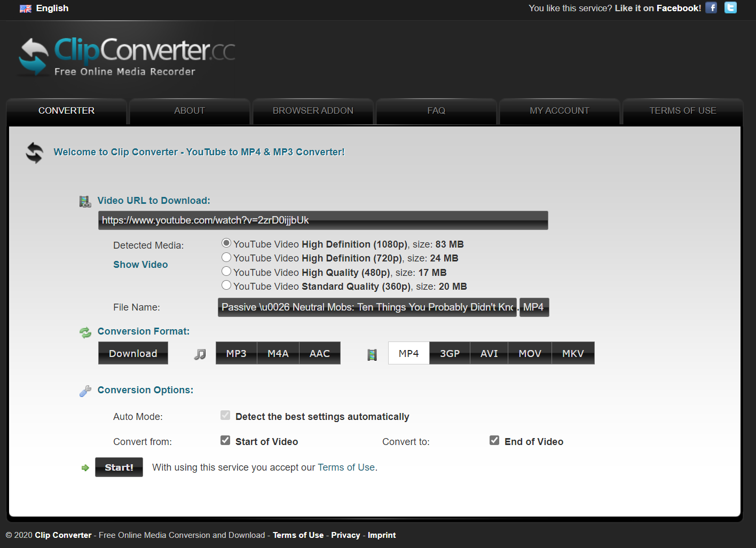Open the Terms of Use link beside Start
Screen dimensions: 756x548
(x=346, y=467)
